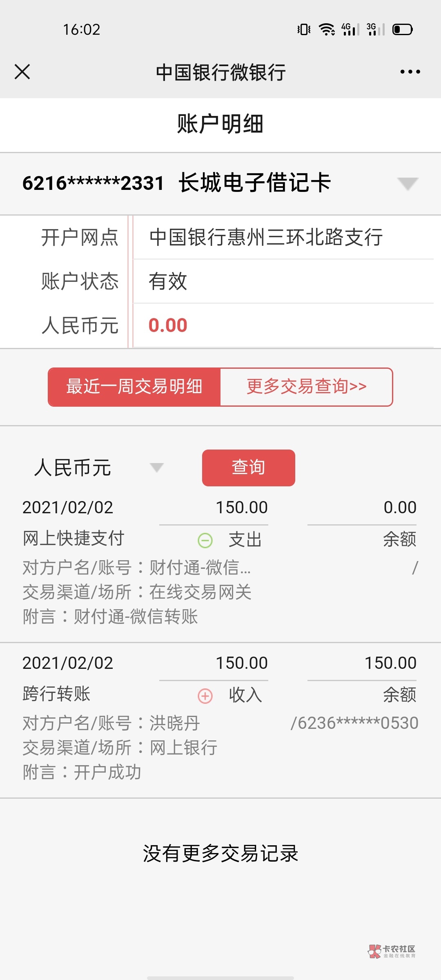Close the 中国银行微银行 page with X
This screenshot has height=980, width=441.
click(x=22, y=72)
